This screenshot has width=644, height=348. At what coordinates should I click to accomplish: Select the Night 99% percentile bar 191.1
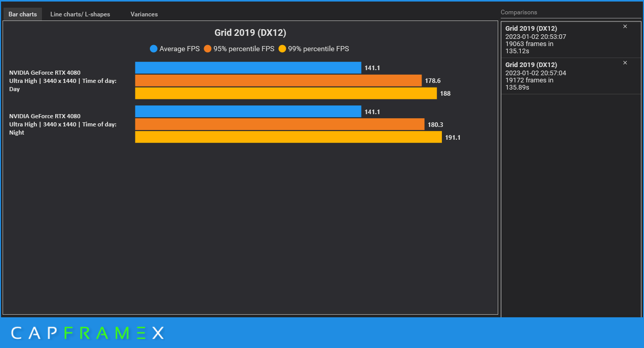point(288,137)
